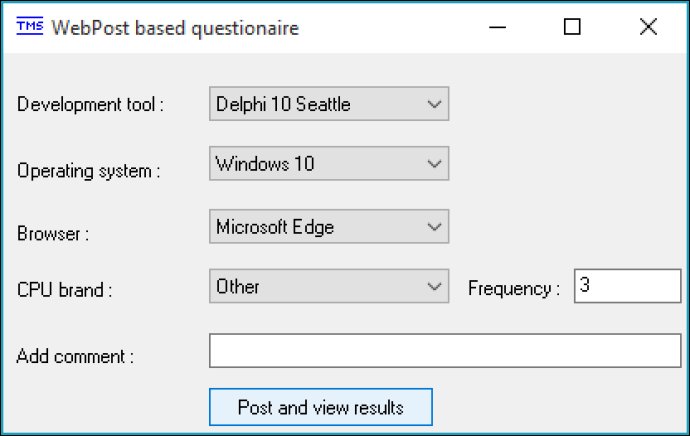The height and width of the screenshot is (436, 690).
Task: Click Post and view results button
Action: coord(321,407)
